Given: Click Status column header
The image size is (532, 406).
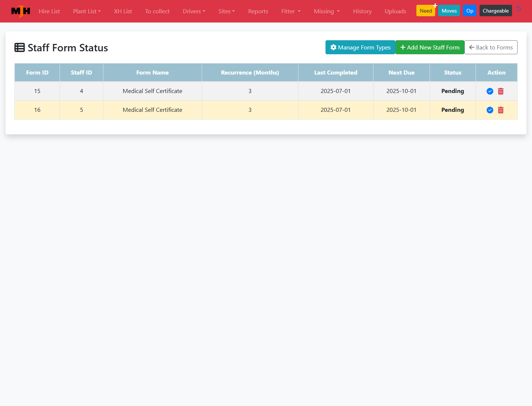Looking at the screenshot, I should 453,72.
